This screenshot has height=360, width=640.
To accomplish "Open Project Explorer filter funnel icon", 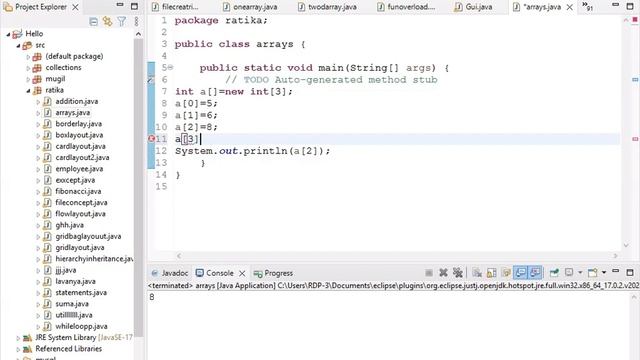I will point(122,22).
